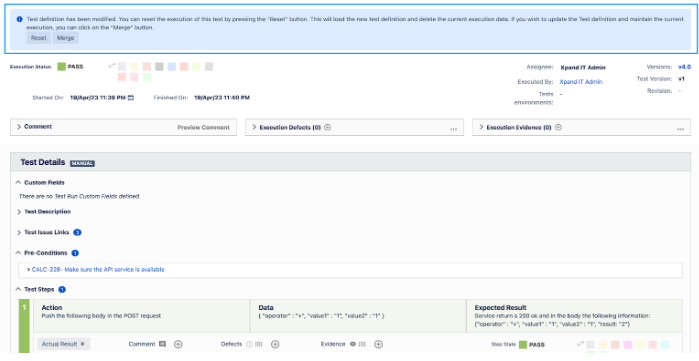Expand the Comment panel
This screenshot has width=699, height=361.
(19, 127)
